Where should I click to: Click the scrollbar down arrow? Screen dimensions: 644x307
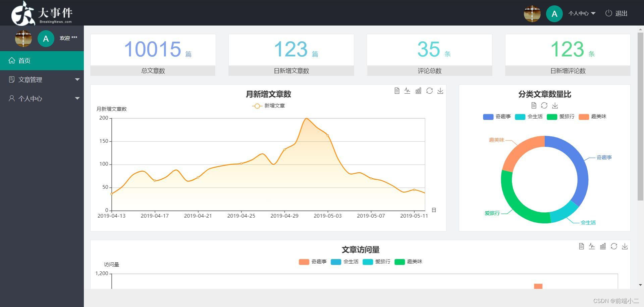(640, 285)
